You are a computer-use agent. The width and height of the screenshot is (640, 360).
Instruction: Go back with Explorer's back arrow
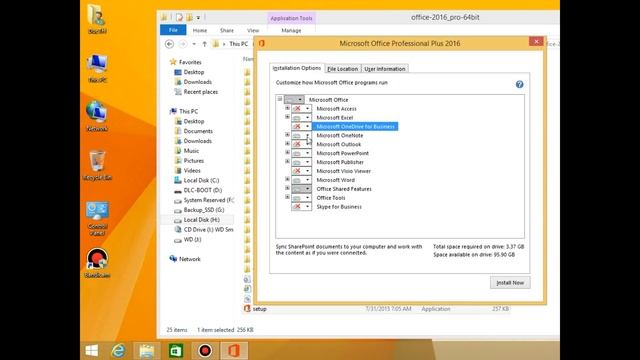click(169, 44)
